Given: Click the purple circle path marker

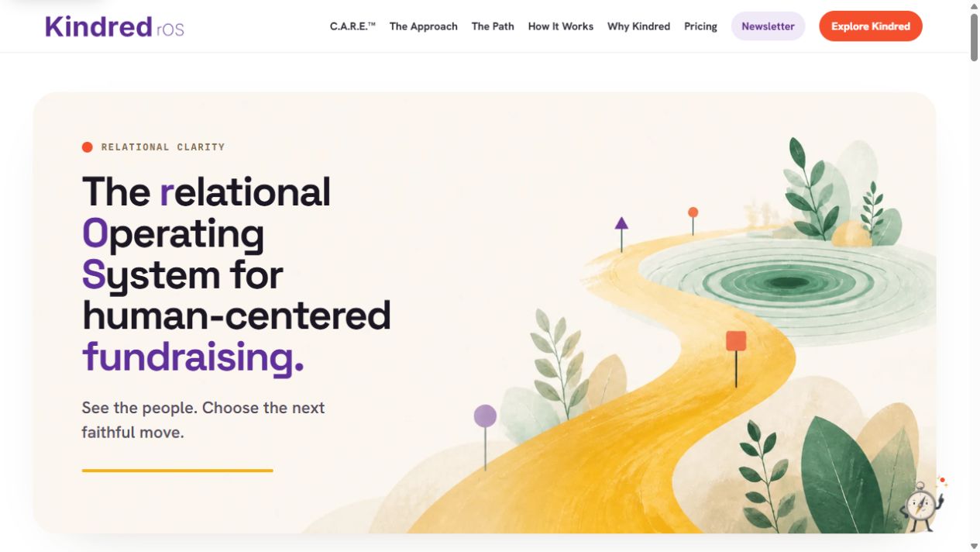Looking at the screenshot, I should [485, 416].
